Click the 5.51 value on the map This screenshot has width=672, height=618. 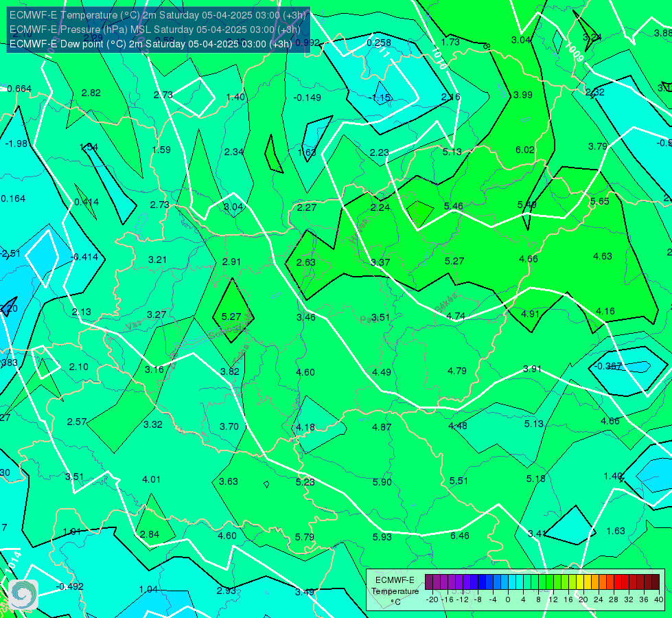pyautogui.click(x=459, y=481)
